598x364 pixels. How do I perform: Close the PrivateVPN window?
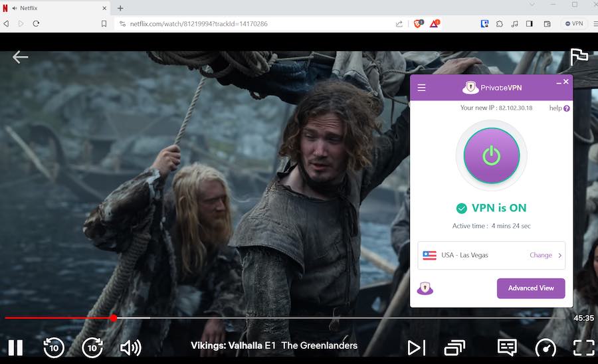coord(566,82)
